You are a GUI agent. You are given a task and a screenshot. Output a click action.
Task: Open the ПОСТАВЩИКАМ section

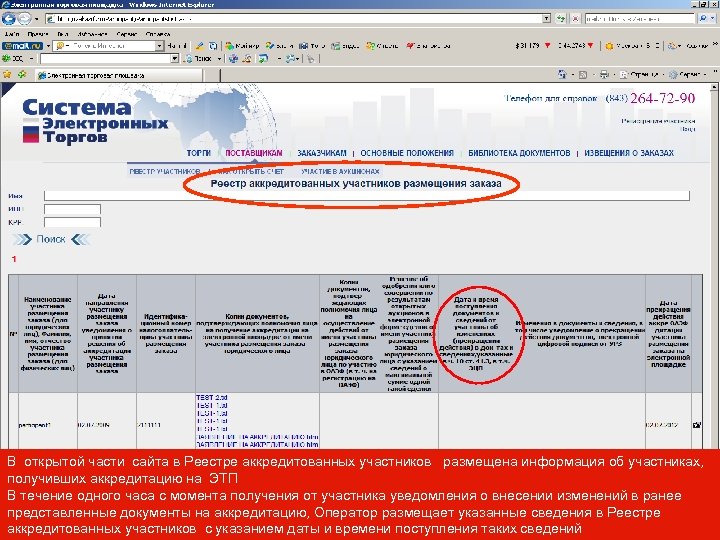click(253, 153)
